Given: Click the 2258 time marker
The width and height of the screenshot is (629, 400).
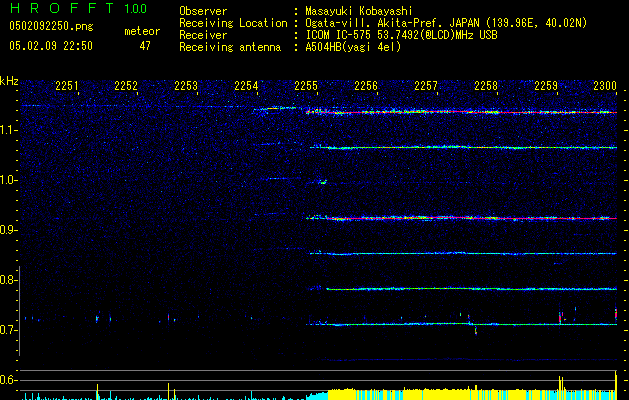Looking at the screenshot, I should 486,87.
